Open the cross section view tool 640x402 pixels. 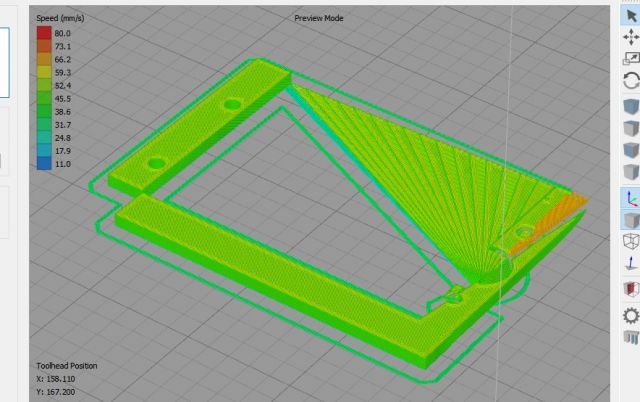click(x=630, y=288)
